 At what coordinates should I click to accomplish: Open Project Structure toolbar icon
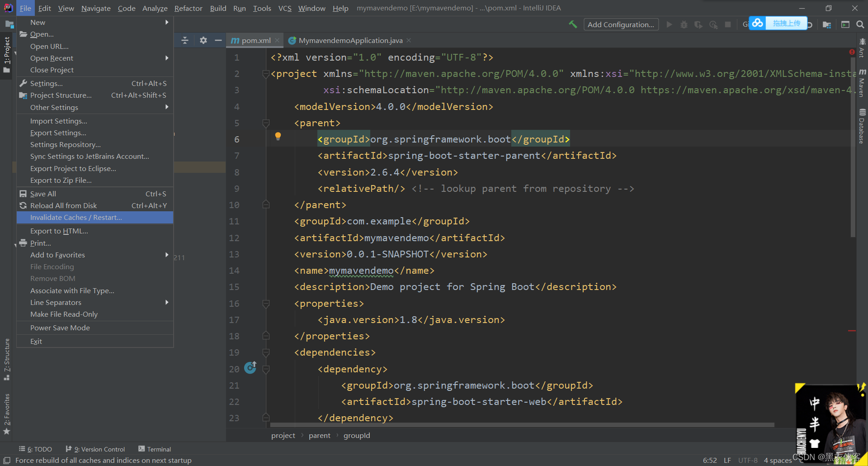(827, 24)
